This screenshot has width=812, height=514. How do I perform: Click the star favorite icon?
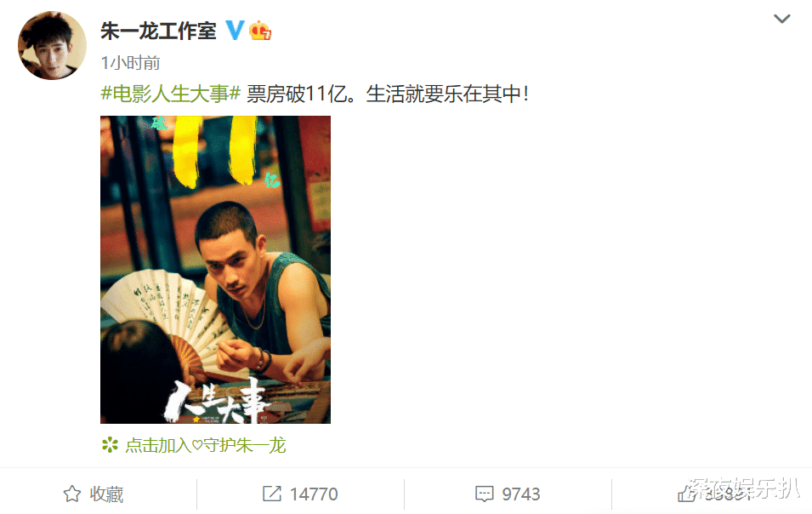click(x=72, y=494)
